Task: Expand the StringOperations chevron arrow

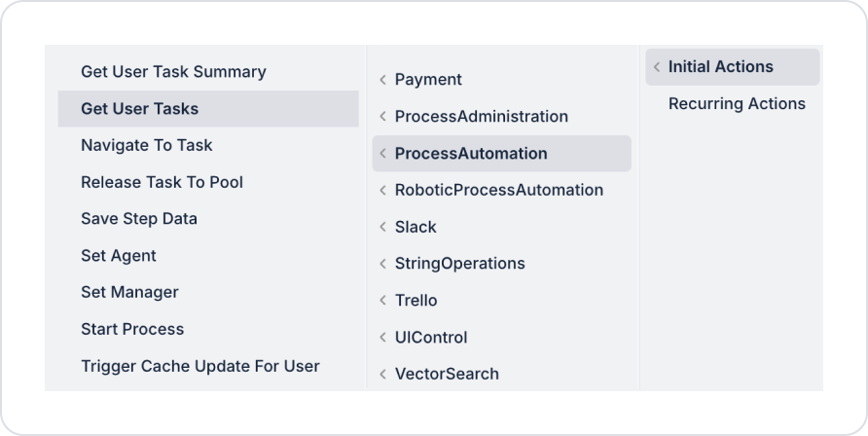Action: point(383,264)
